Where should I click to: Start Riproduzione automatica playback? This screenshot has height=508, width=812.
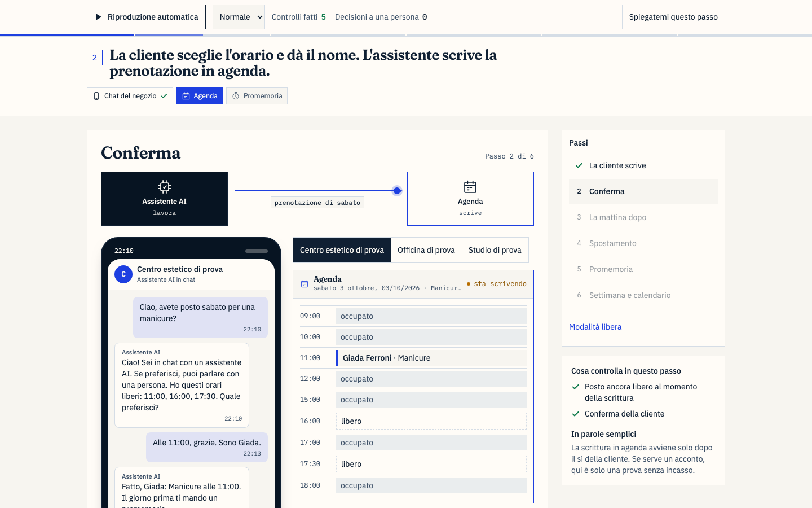pyautogui.click(x=146, y=17)
